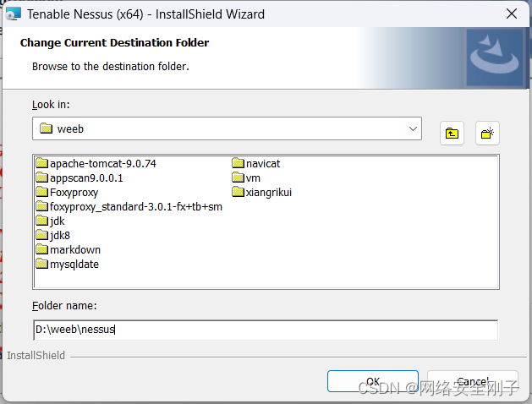The image size is (532, 404).
Task: Click the markdown folder name
Action: click(x=75, y=250)
